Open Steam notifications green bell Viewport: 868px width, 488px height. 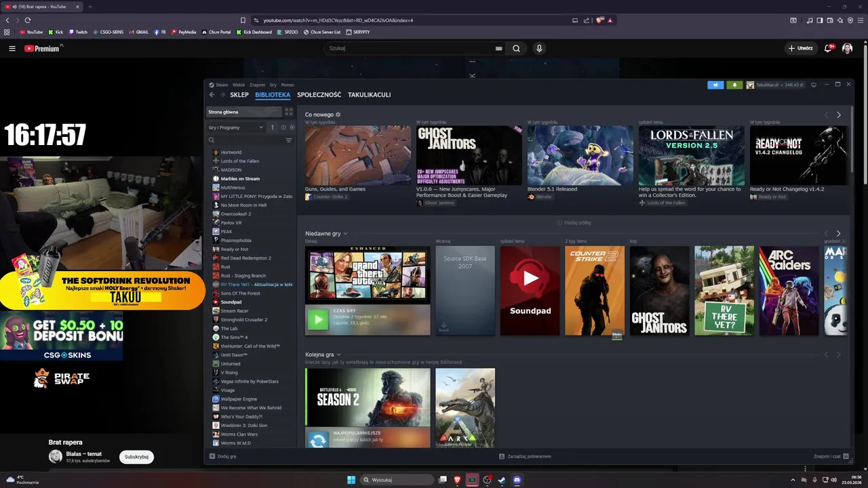coord(734,85)
